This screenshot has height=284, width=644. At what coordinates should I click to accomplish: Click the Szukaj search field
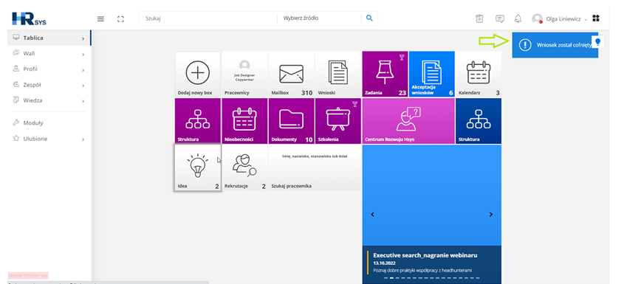(208, 18)
